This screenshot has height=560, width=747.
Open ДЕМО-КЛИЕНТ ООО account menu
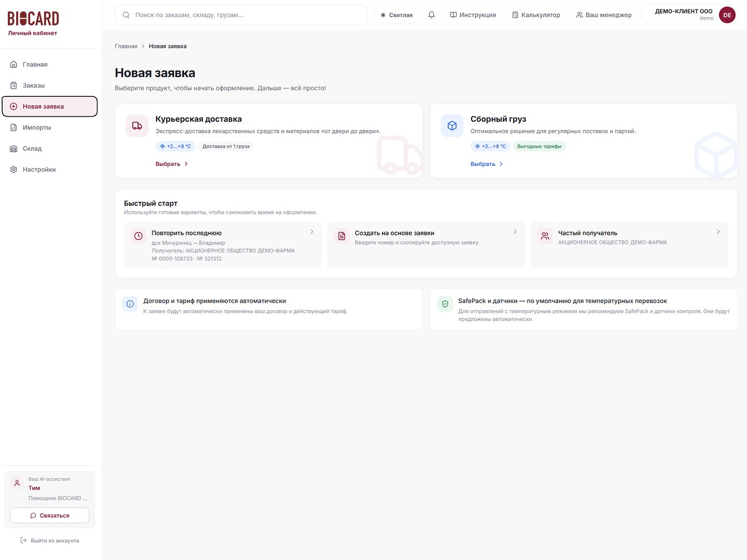689,15
